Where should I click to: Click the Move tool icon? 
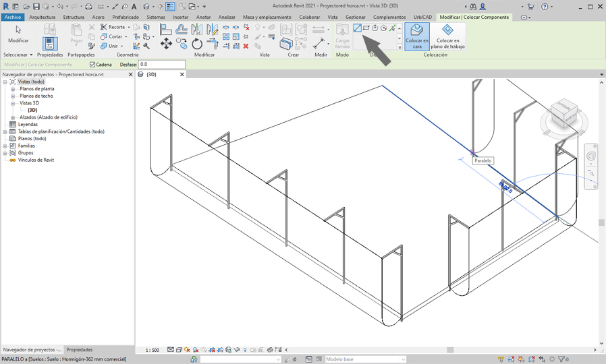(166, 44)
